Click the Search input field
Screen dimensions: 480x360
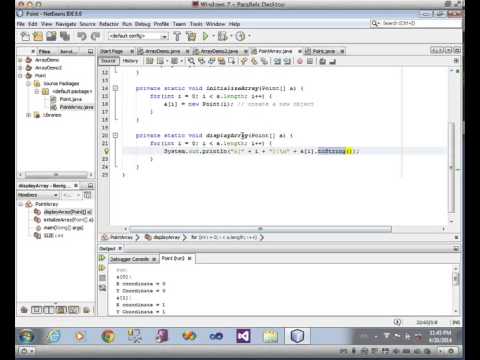(x=421, y=23)
